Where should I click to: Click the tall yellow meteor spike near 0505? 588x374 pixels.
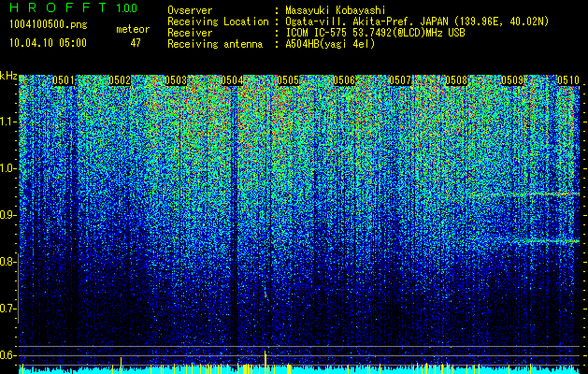pyautogui.click(x=265, y=362)
